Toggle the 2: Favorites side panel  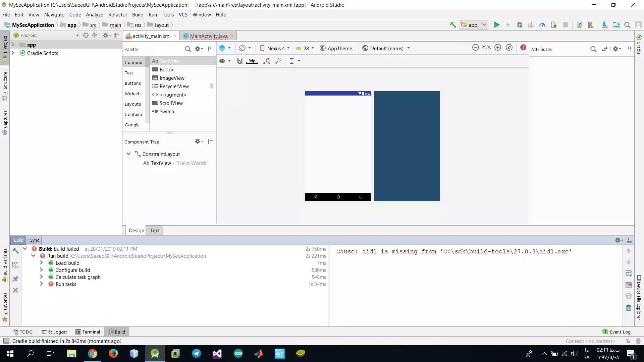[5, 307]
